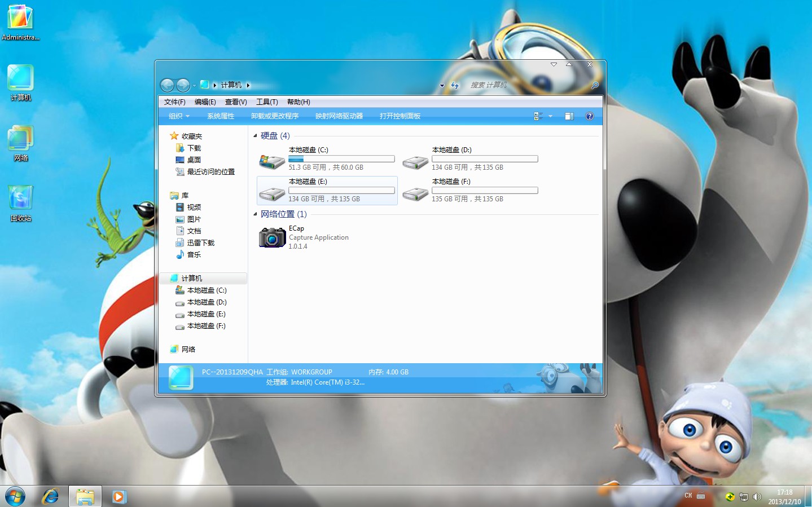
Task: Click the F: drive usage bar
Action: 485,191
